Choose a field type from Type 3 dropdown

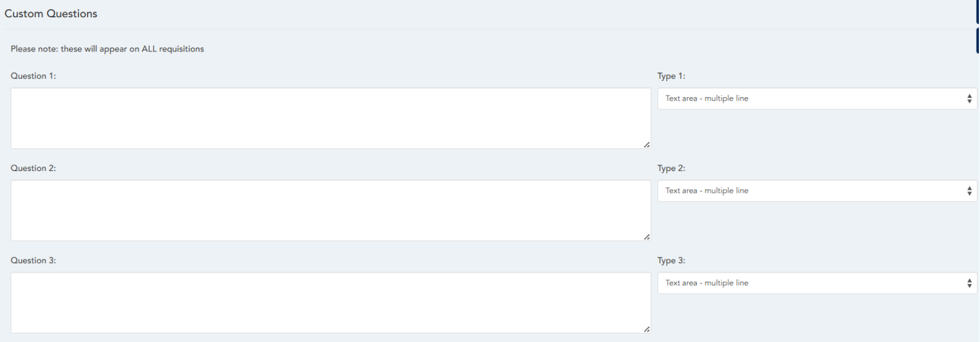click(816, 283)
